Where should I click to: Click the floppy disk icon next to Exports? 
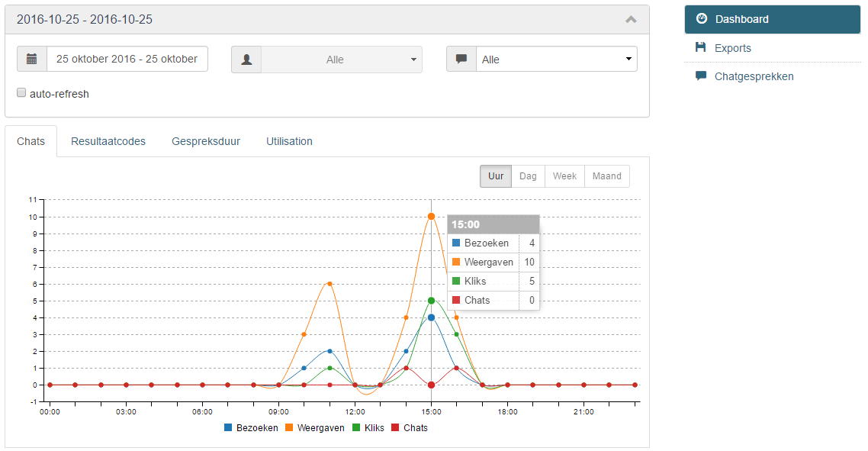(x=699, y=47)
